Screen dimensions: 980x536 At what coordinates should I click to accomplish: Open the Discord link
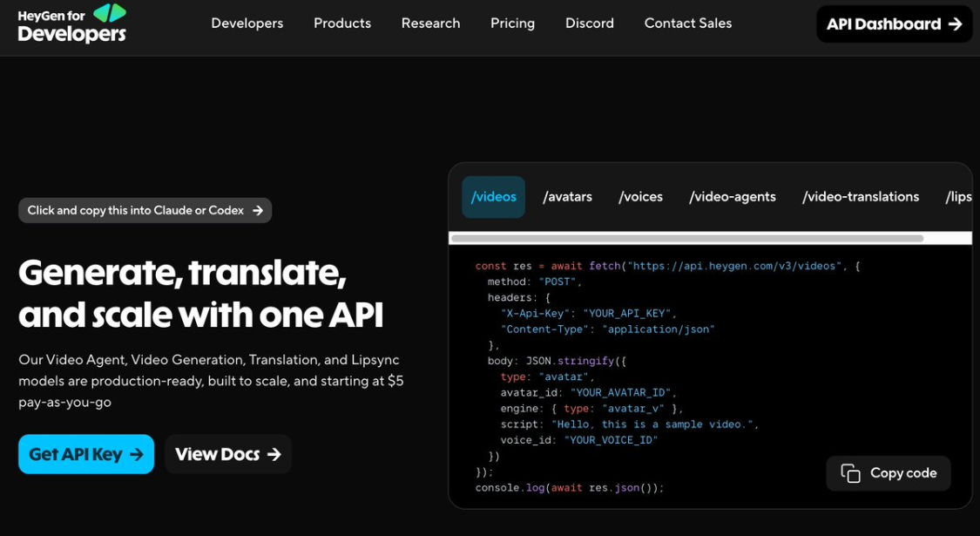point(590,24)
